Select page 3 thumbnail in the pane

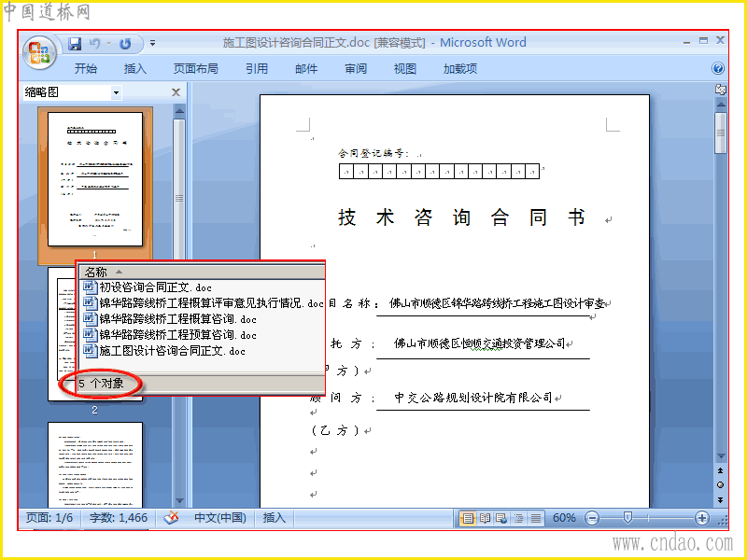click(95, 465)
